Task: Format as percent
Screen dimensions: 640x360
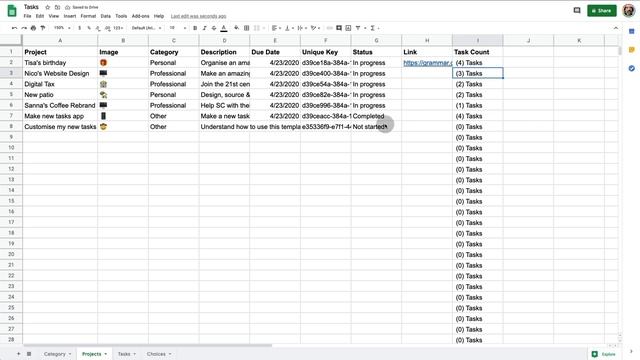Action: pos(89,28)
